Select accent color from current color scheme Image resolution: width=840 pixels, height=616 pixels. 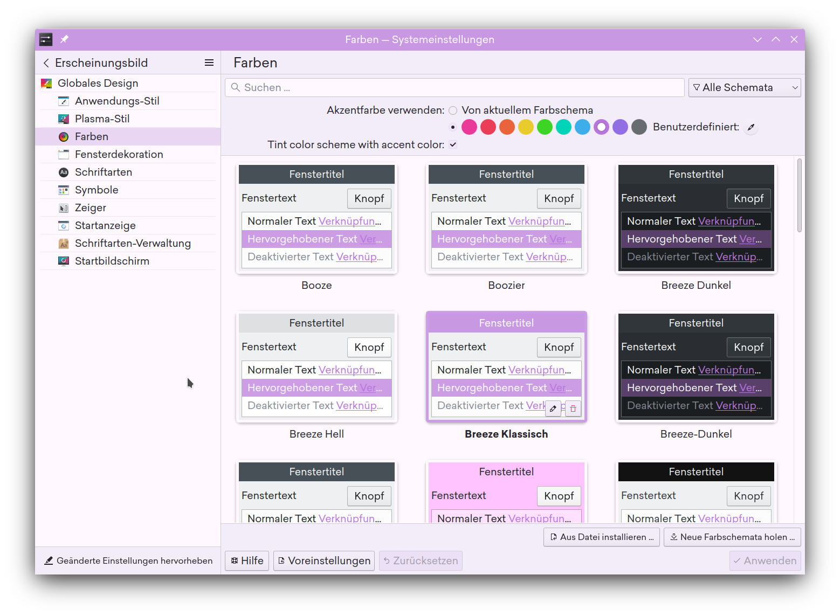453,110
